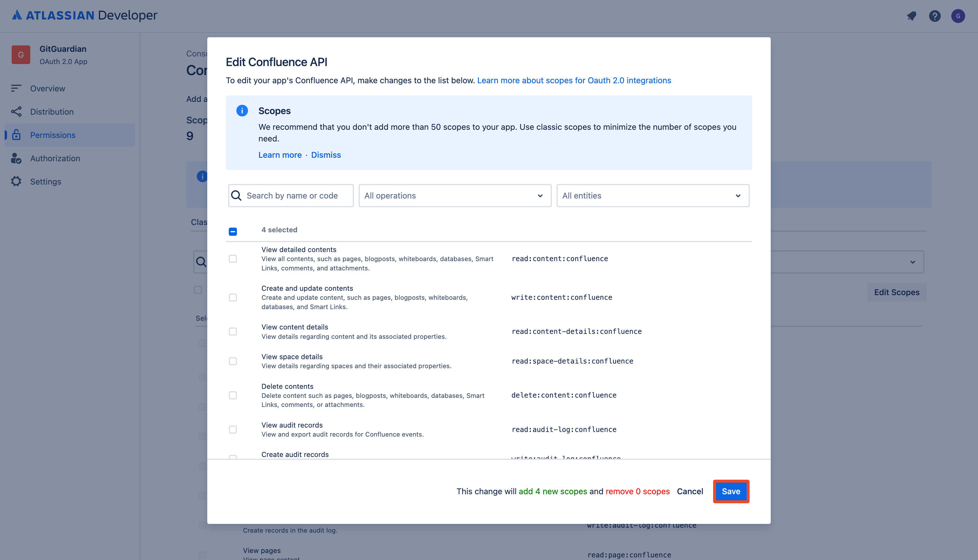The height and width of the screenshot is (560, 978).
Task: Click the Atlassian Developer logo
Action: point(85,15)
